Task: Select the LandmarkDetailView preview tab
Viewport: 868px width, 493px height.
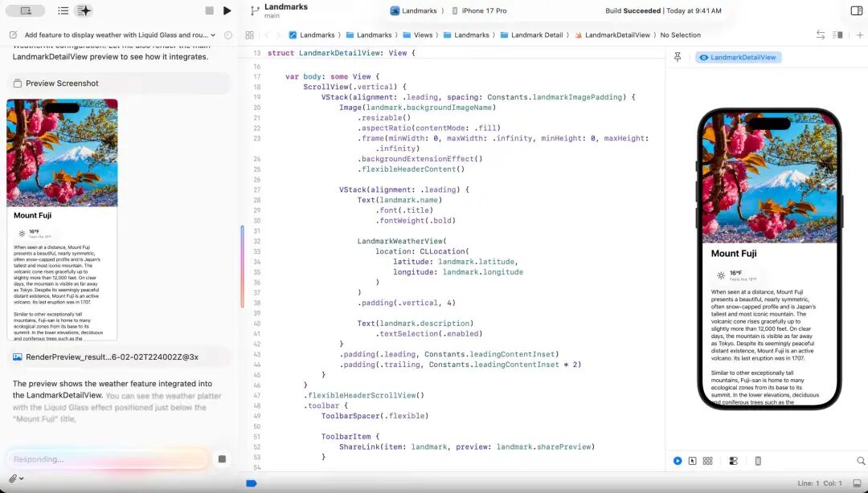Action: (x=738, y=58)
